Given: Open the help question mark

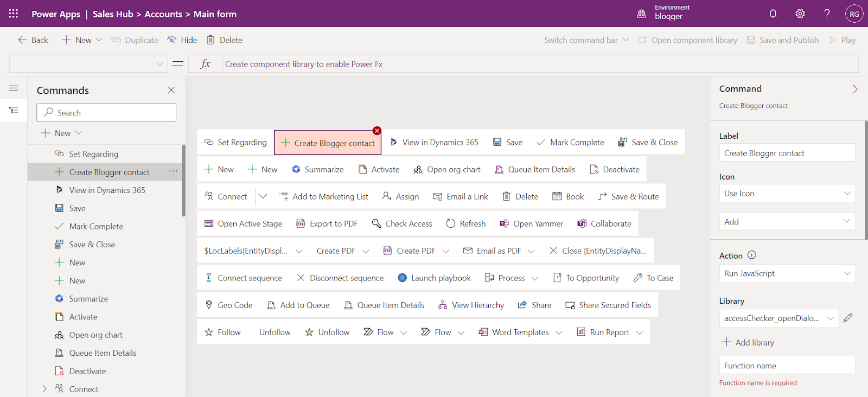Looking at the screenshot, I should coord(827,14).
